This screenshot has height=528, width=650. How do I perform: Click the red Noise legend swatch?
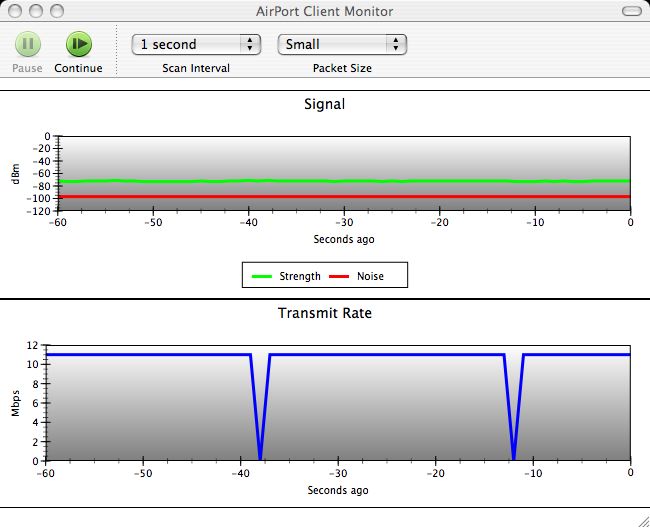pos(339,276)
